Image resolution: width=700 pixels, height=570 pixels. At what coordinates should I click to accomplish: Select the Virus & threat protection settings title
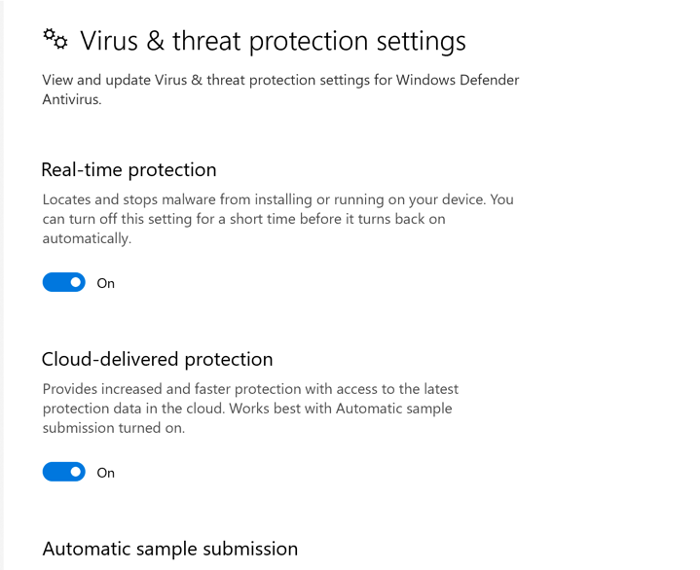coord(273,42)
